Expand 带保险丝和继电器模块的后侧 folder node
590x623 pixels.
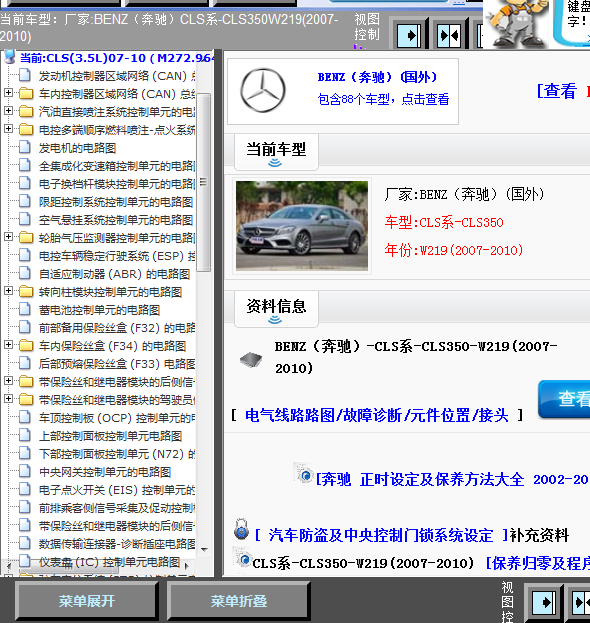coord(8,380)
